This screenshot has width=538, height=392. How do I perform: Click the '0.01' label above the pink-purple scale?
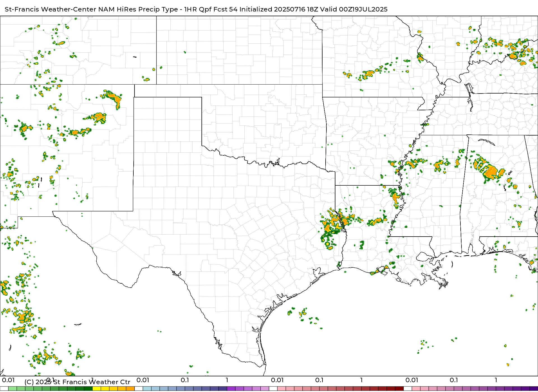tap(412, 380)
